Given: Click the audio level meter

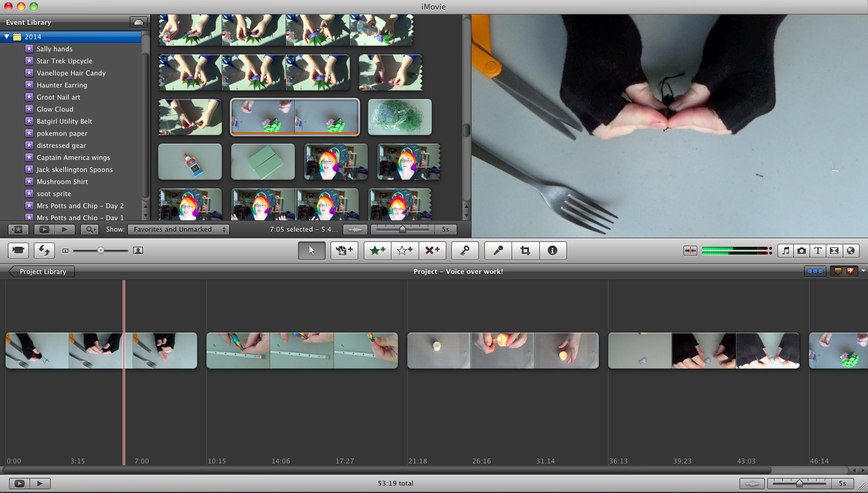Looking at the screenshot, I should click(737, 250).
